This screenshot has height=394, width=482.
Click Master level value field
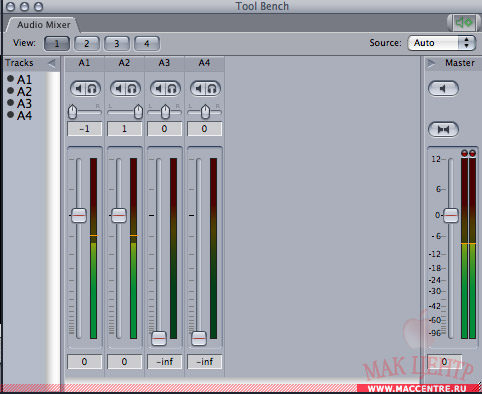click(445, 362)
